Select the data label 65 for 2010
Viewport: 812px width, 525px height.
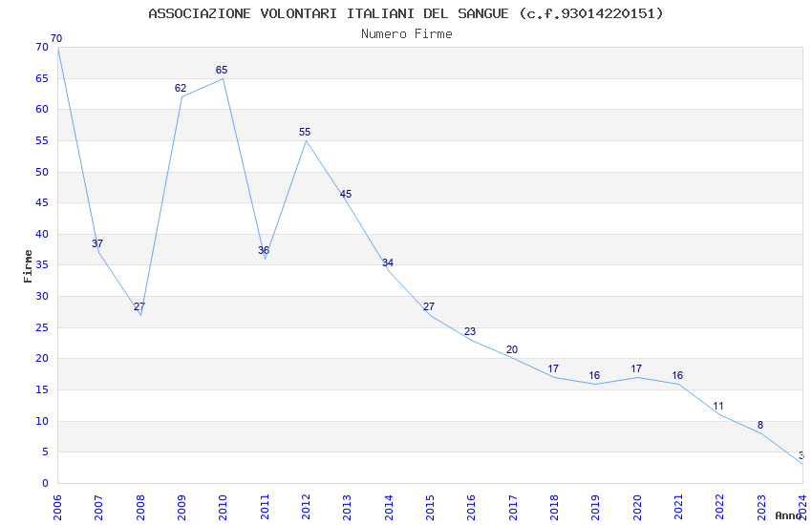click(222, 70)
